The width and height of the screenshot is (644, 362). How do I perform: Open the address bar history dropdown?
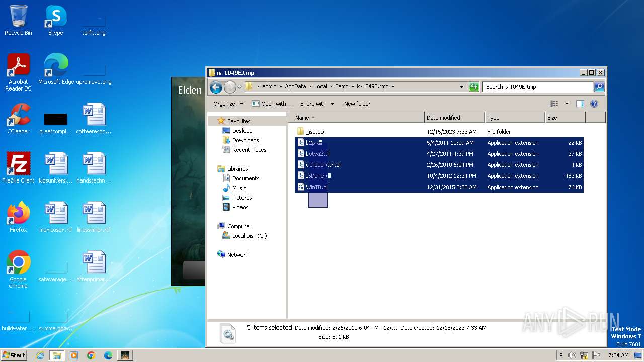tap(461, 87)
